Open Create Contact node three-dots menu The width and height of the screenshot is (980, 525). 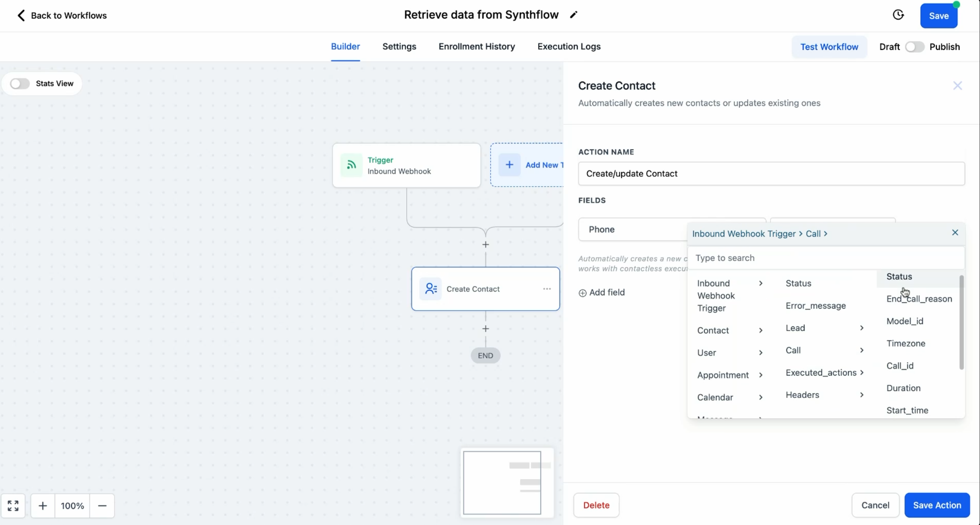[547, 289]
